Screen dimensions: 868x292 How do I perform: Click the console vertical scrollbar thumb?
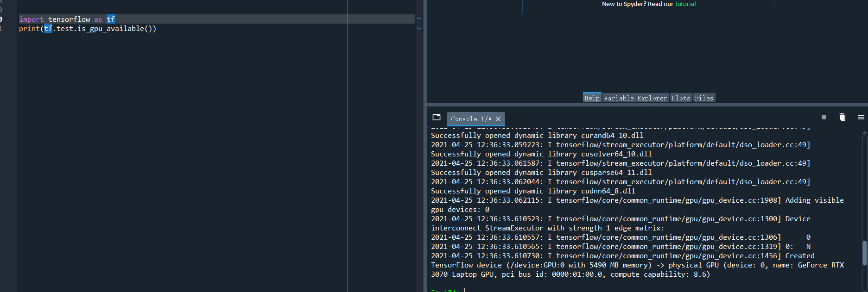click(x=864, y=253)
